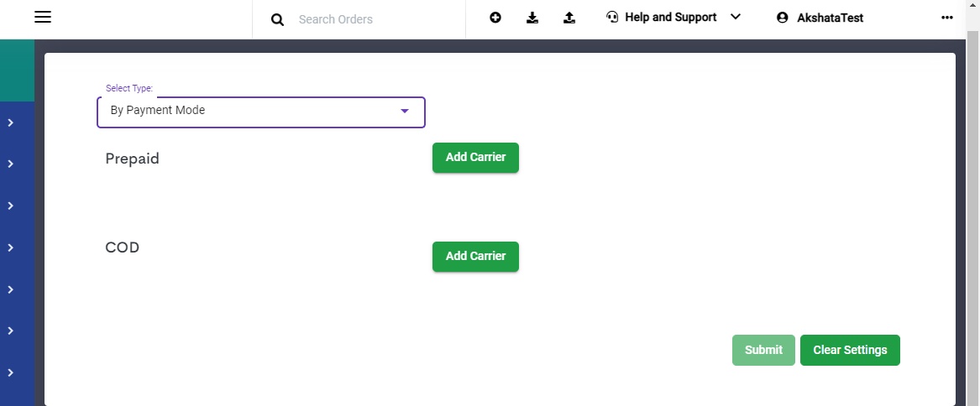
Task: Click the download tray icon
Action: [x=532, y=18]
